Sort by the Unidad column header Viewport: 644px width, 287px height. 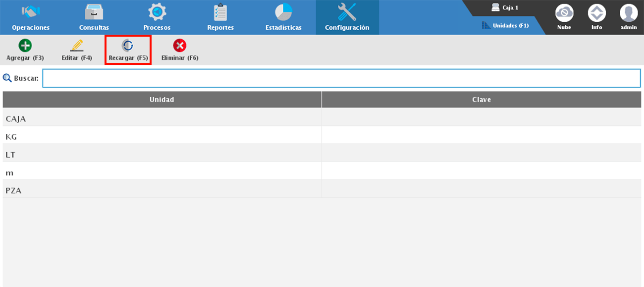pos(162,100)
